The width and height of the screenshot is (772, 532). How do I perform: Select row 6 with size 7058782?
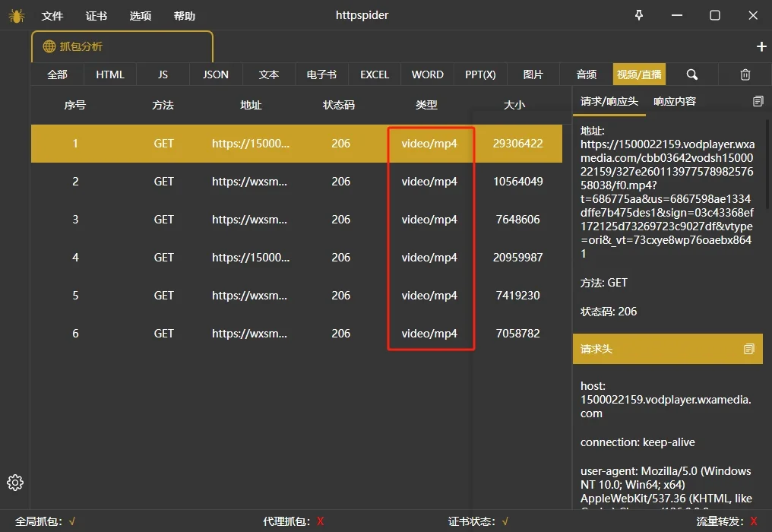click(x=296, y=333)
